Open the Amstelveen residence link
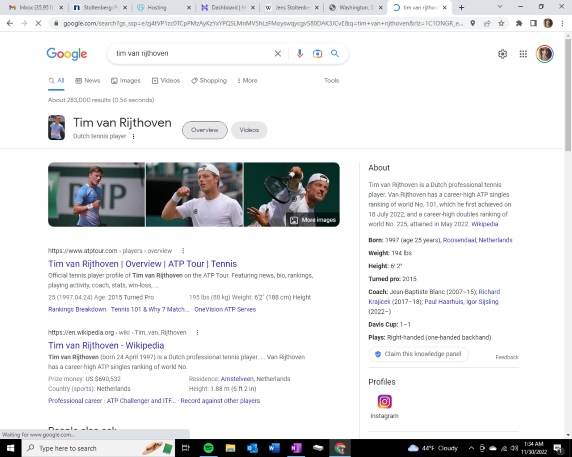The height and width of the screenshot is (457, 572). click(237, 379)
